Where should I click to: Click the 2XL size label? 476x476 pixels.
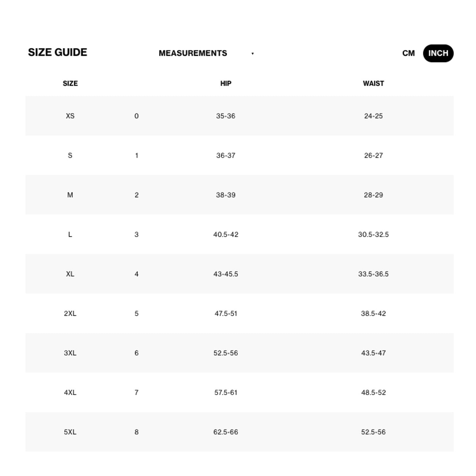click(70, 314)
